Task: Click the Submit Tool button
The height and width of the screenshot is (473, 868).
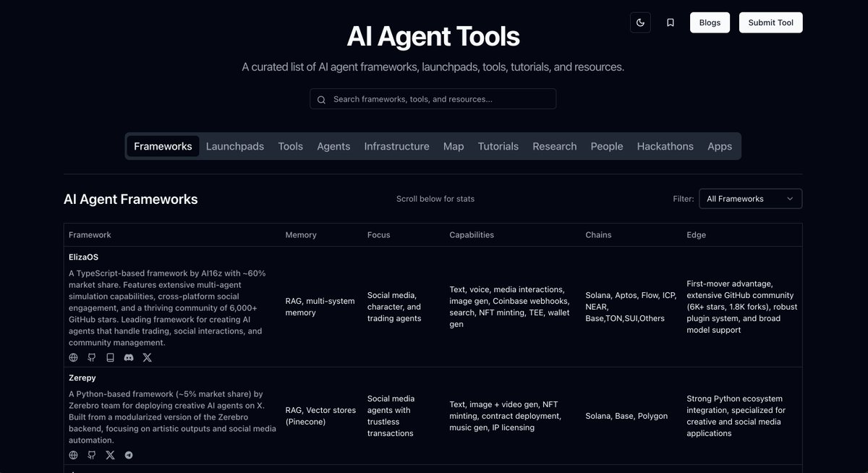Action: [770, 22]
